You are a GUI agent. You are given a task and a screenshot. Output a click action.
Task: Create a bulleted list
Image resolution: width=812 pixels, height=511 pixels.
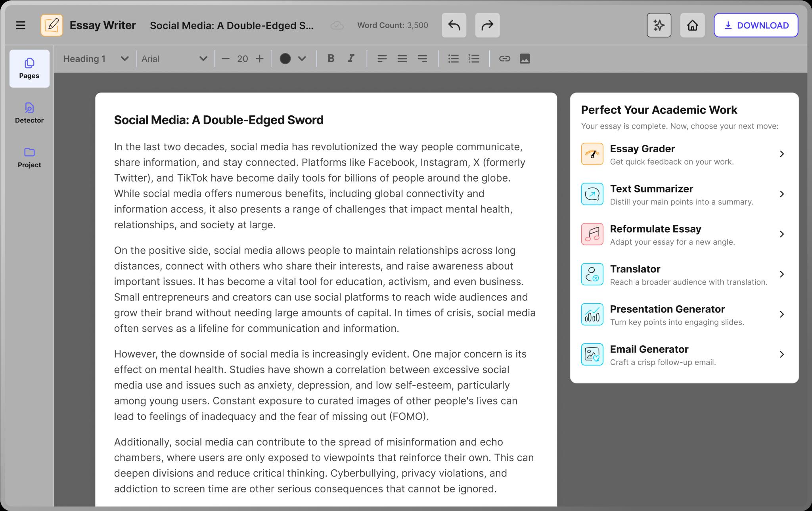(453, 59)
